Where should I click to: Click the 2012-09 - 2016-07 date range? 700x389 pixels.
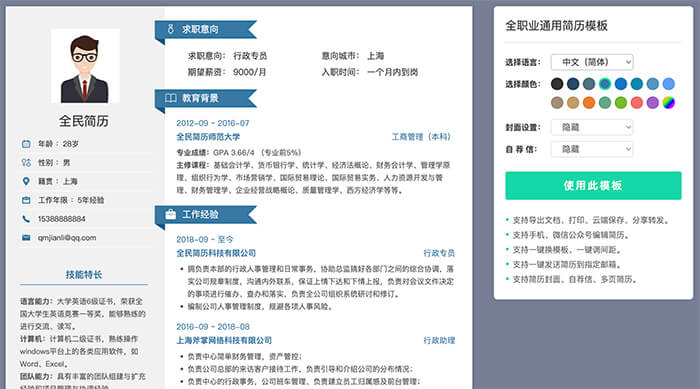click(212, 123)
